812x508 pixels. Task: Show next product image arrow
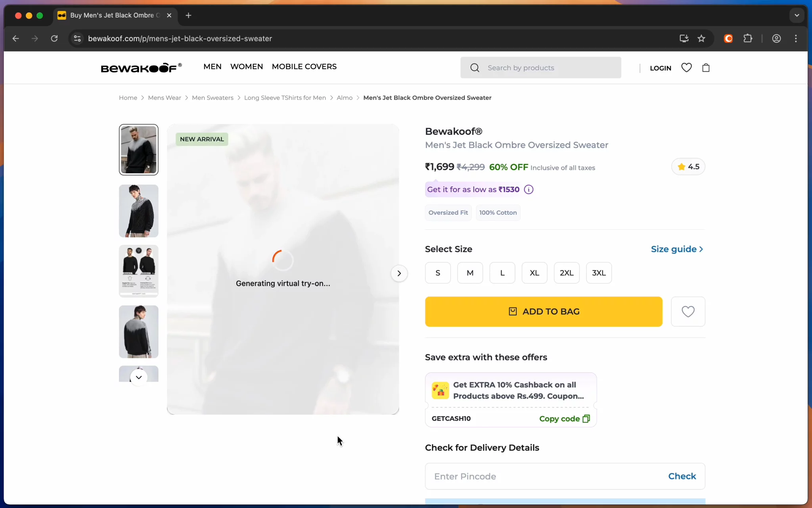[x=399, y=273]
